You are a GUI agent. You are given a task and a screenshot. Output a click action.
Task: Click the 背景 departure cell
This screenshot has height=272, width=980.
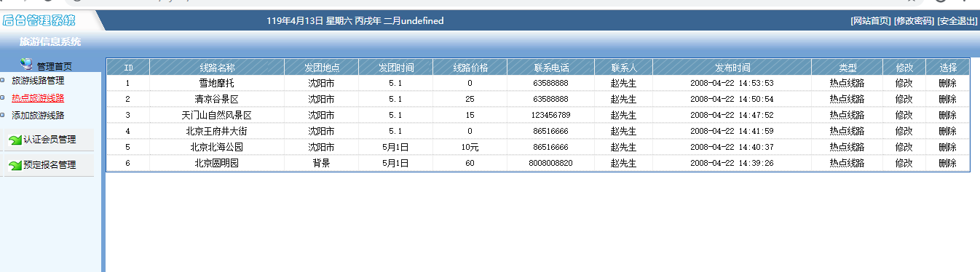[x=321, y=163]
